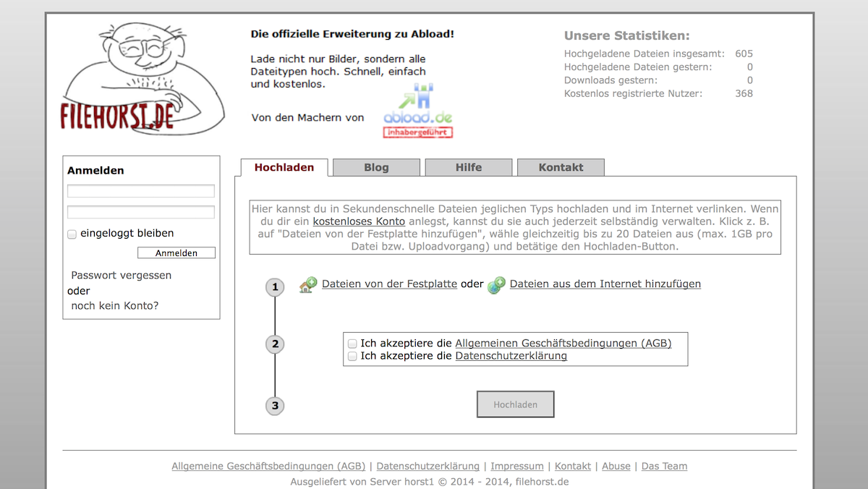Click 'Hochgeladene Dateien insgesamt:' statistic text
The height and width of the screenshot is (489, 868).
click(x=644, y=54)
